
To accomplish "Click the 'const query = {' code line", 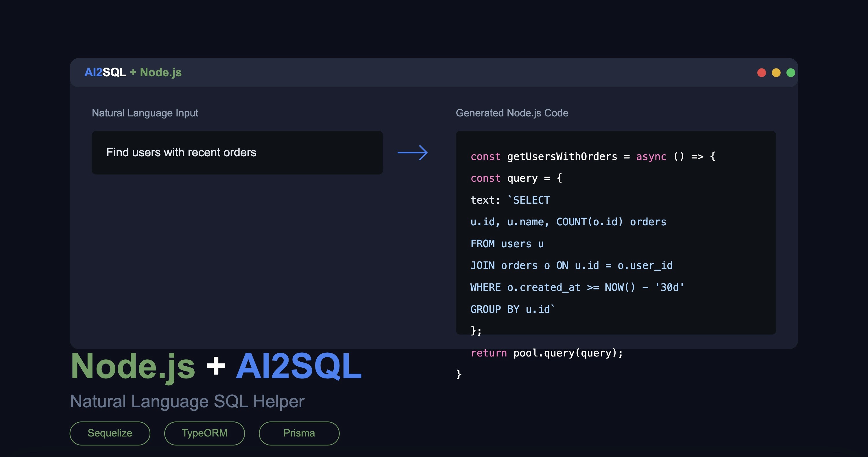I will click(516, 178).
